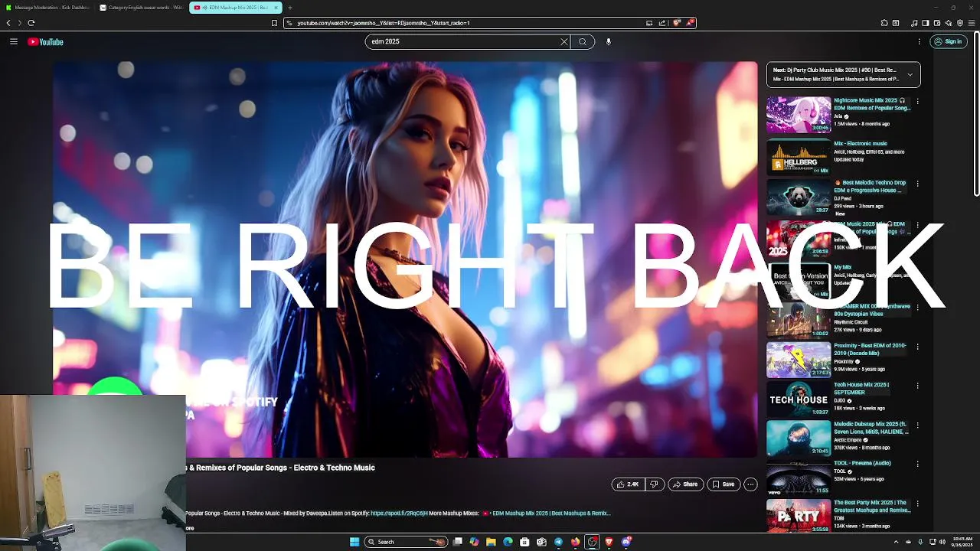Save the video to a playlist
This screenshot has height=551, width=980.
(x=723, y=484)
